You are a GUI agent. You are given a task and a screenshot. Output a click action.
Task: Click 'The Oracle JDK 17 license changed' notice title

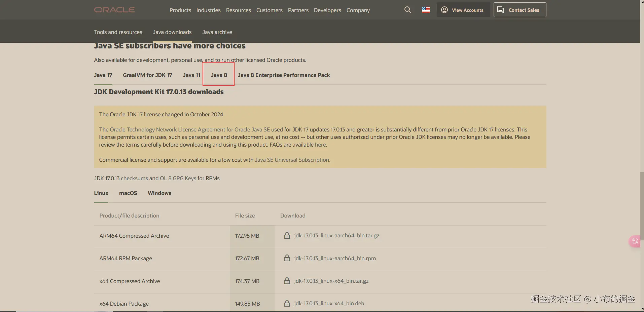click(161, 114)
